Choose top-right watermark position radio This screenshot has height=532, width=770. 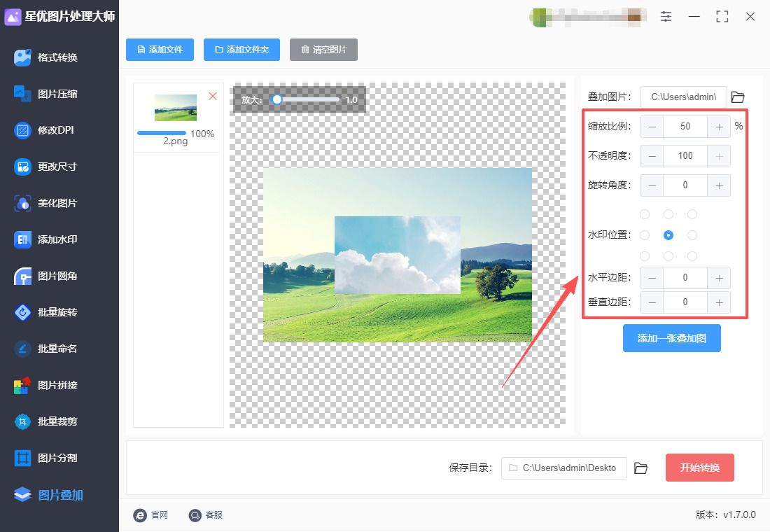(x=692, y=214)
